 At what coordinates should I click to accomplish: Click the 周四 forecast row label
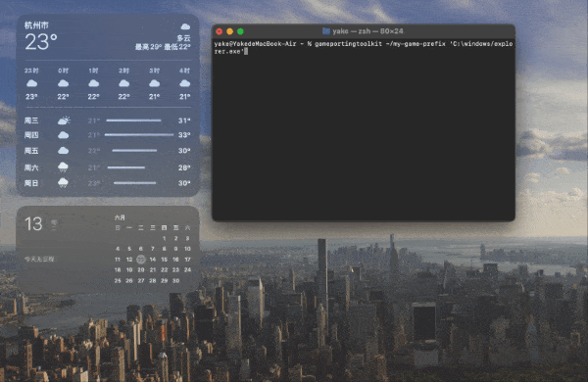(31, 135)
